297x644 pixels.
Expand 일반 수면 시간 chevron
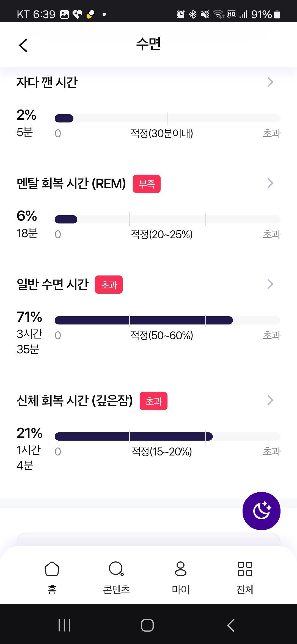pyautogui.click(x=270, y=284)
